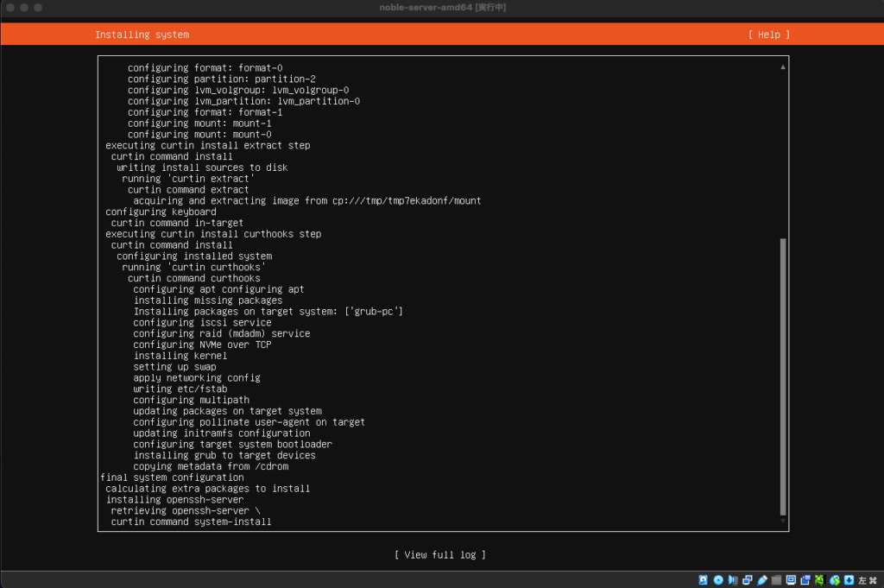Select log line 'configuring mount: mount-0'

[199, 134]
